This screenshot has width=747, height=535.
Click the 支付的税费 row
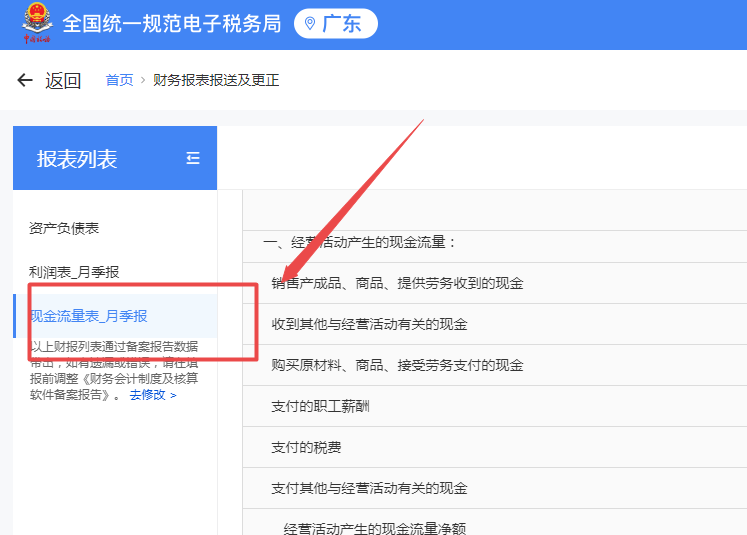click(306, 447)
